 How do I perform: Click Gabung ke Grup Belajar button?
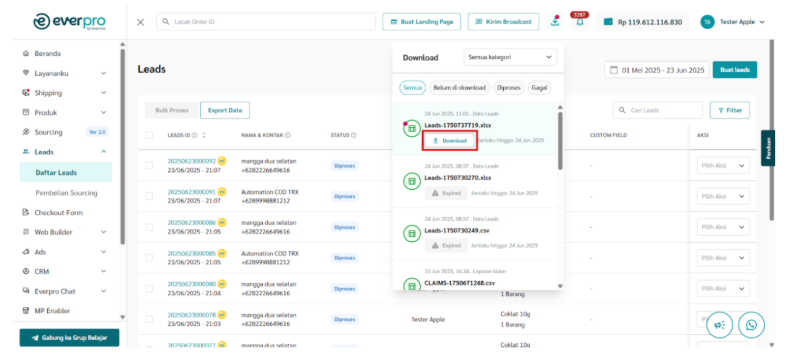point(69,338)
